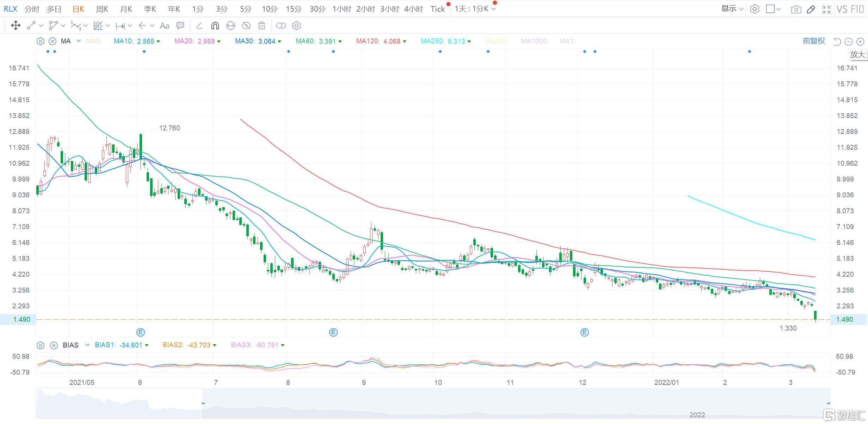
Task: Switch to the 5分 interval tab
Action: pyautogui.click(x=246, y=9)
